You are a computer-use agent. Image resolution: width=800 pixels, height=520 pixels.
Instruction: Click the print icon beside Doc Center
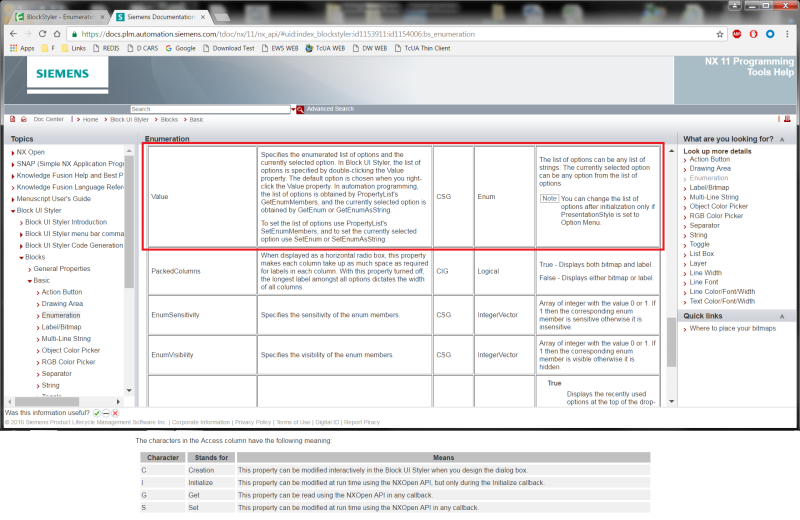tap(23, 119)
